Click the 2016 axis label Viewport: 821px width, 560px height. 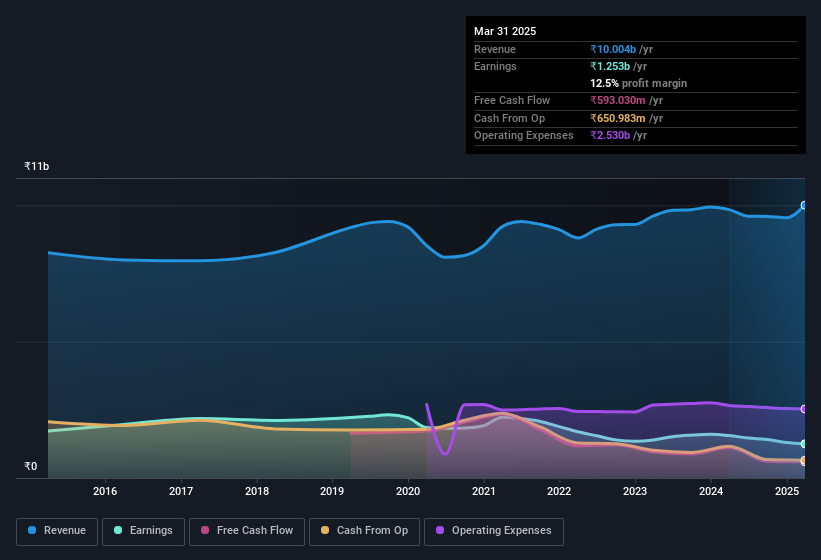point(105,491)
